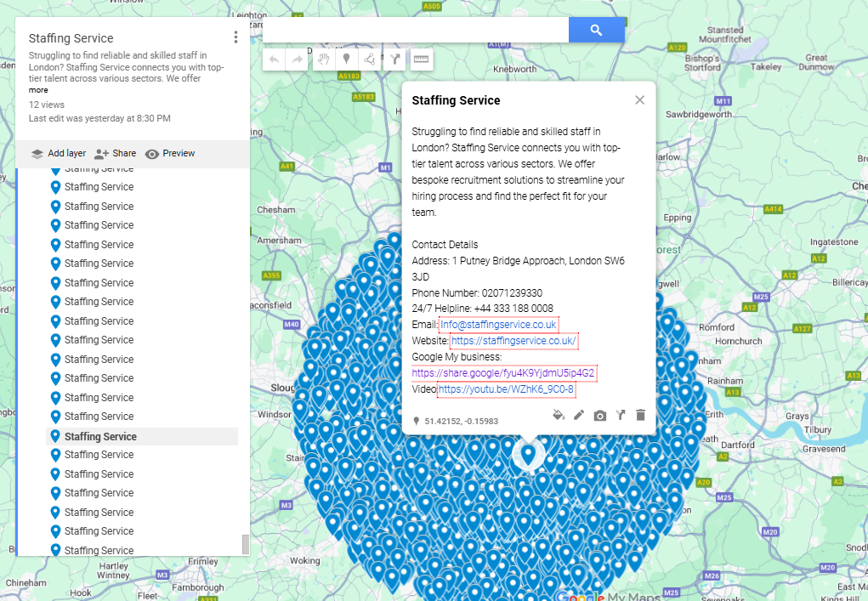Screen dimensions: 868x601
Task: Open the paint-bucket marker style picker
Action: pyautogui.click(x=559, y=415)
